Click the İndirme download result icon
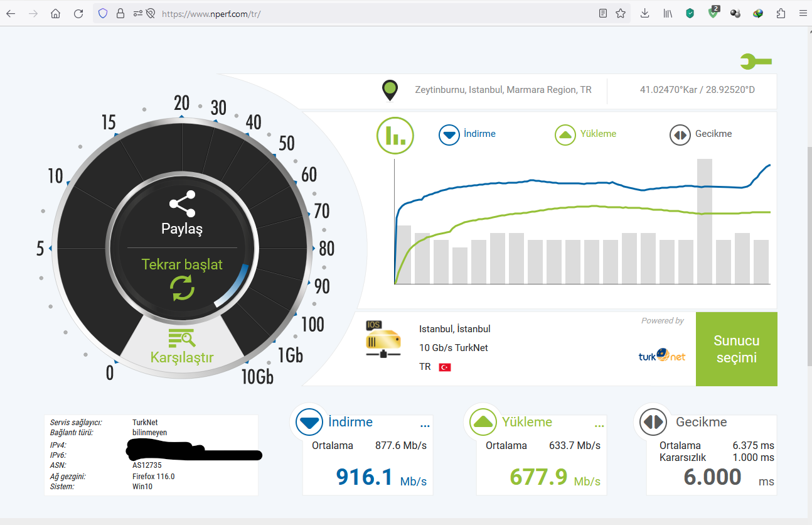This screenshot has width=812, height=525. click(x=309, y=423)
